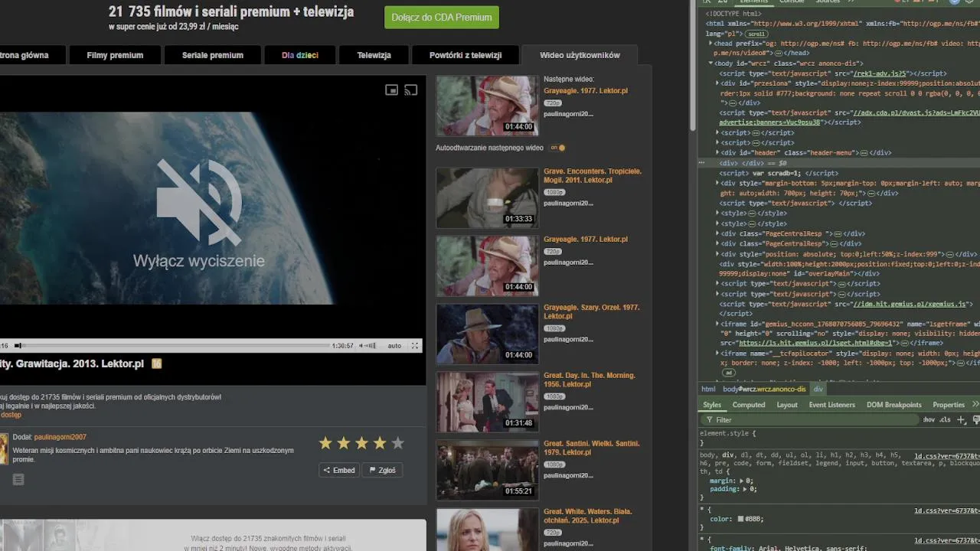Add a new style rule with plus icon
980x551 pixels.
click(x=962, y=419)
